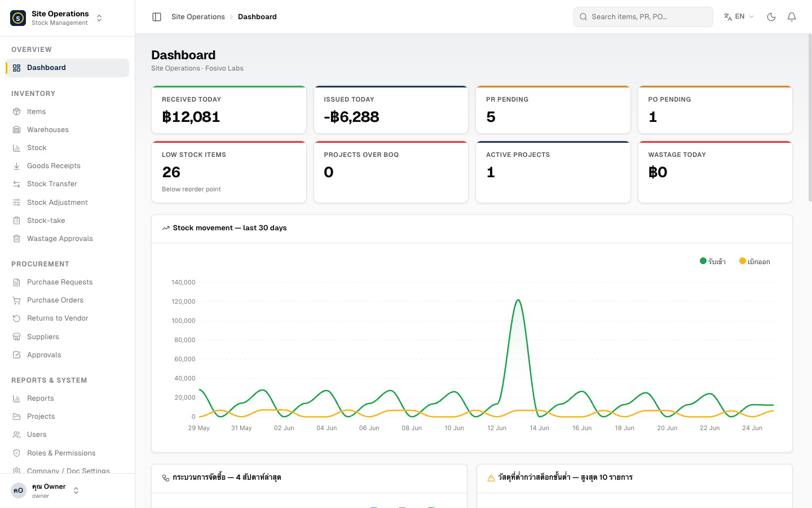This screenshot has width=812, height=508.
Task: Open the PR Pending card
Action: (553, 110)
